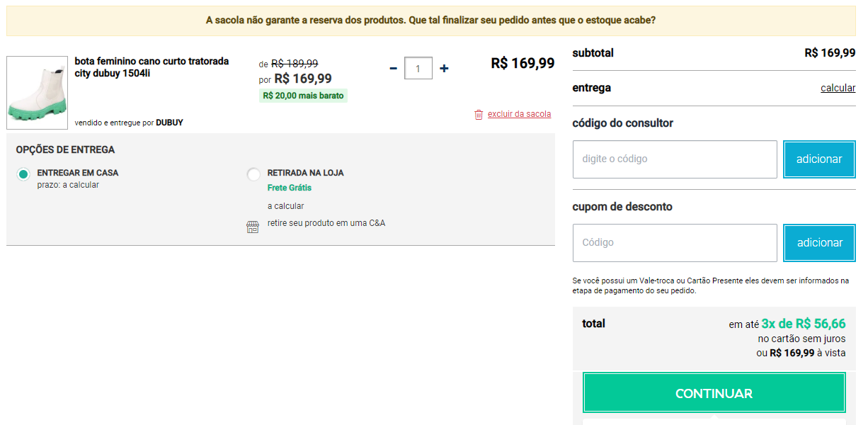Click the R$ 20,00 mais barato badge
Screen dimensions: 868x425
(303, 96)
